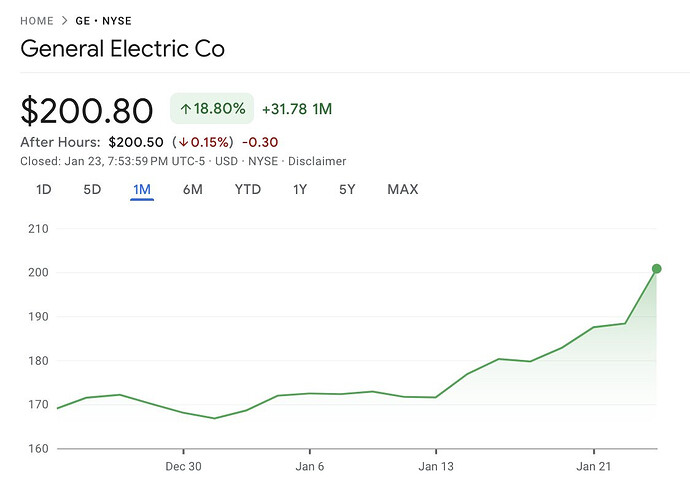Click the General Electric Co heading
This screenshot has height=478, width=690.
(123, 47)
